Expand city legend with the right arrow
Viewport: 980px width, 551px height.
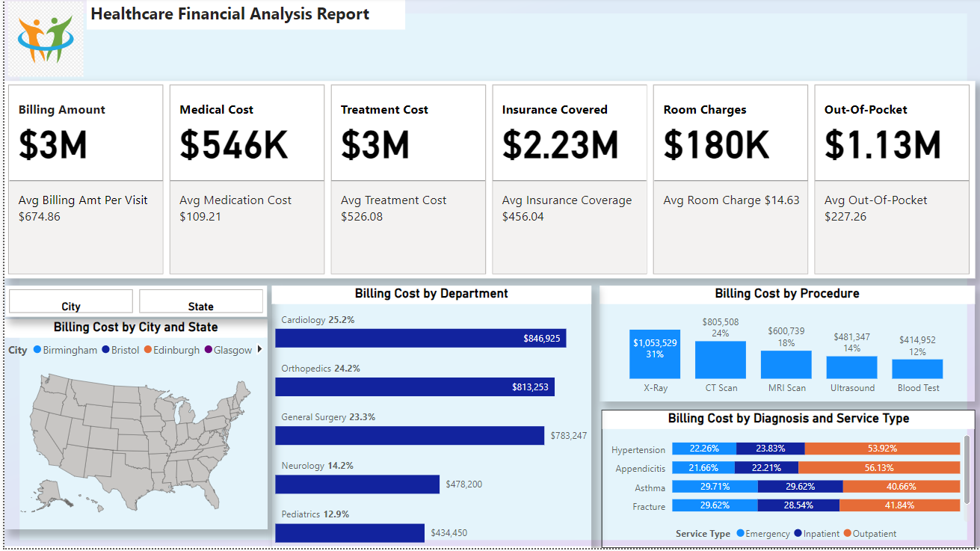click(x=259, y=349)
